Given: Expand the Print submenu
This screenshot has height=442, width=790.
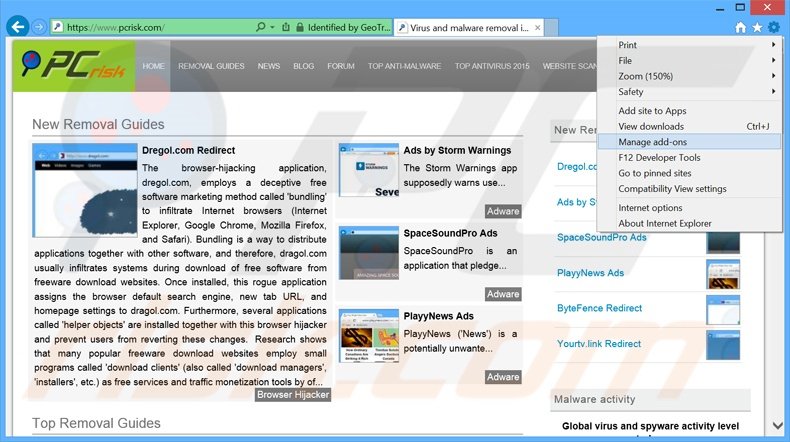Looking at the screenshot, I should (x=690, y=45).
